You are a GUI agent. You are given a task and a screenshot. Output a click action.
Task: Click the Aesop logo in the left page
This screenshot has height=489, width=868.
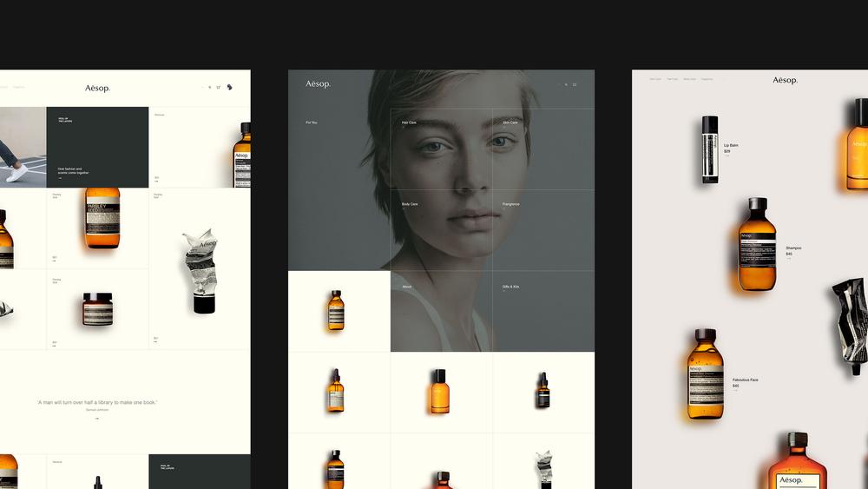(x=97, y=88)
